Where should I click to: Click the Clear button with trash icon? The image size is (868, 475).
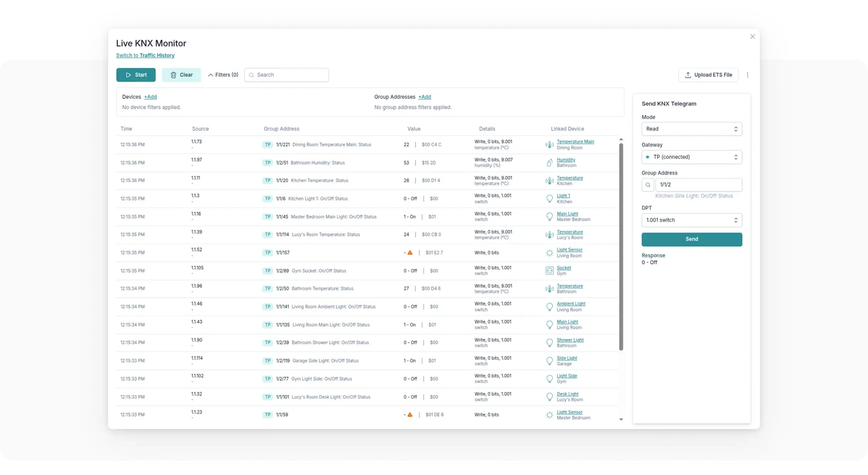tap(181, 75)
